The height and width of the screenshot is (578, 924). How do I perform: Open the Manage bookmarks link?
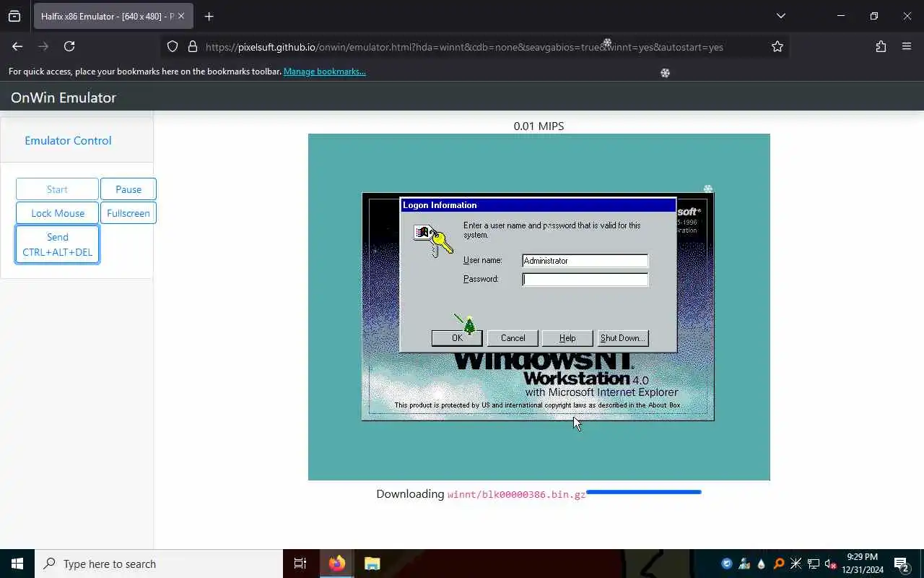point(325,72)
